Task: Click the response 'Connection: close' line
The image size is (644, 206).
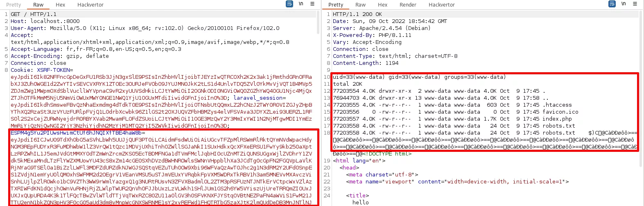Action: (x=361, y=49)
